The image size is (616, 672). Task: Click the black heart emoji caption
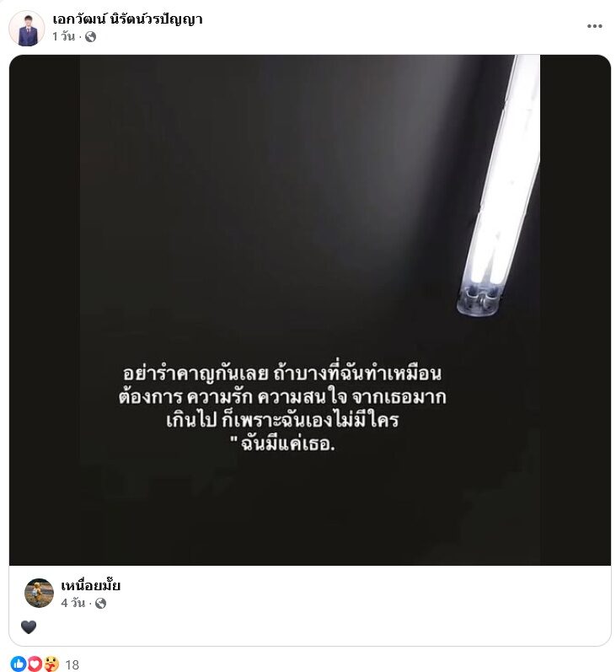(x=29, y=627)
